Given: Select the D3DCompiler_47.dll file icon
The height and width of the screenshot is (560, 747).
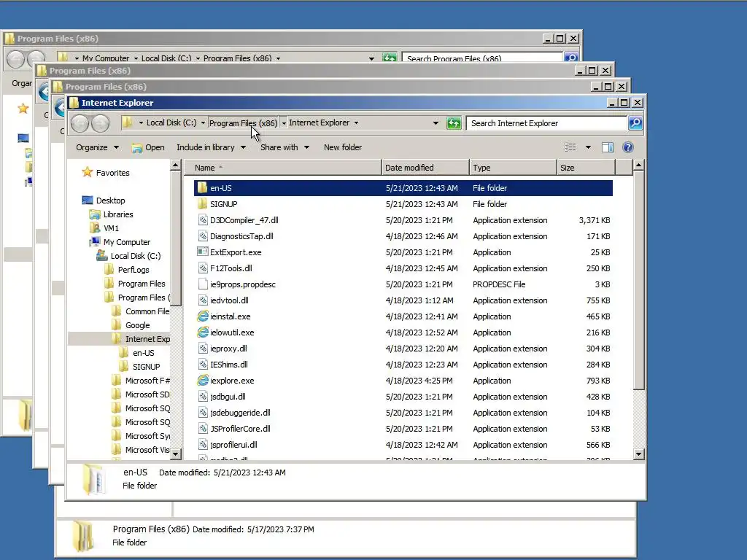Looking at the screenshot, I should tap(203, 220).
